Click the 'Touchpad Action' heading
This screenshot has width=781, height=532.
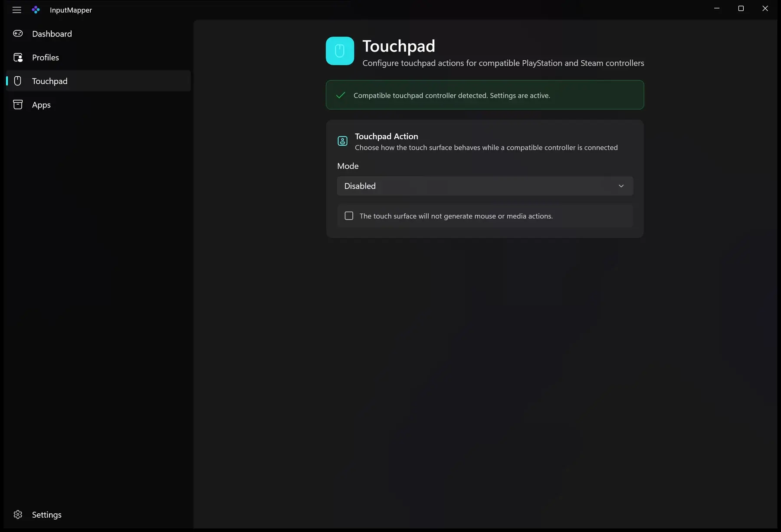[x=386, y=136]
